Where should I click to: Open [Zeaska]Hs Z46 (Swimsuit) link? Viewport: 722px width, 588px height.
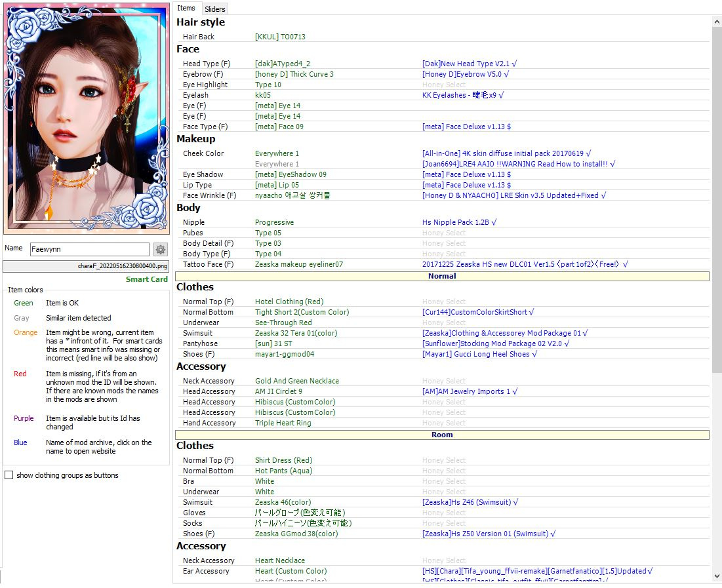point(470,502)
